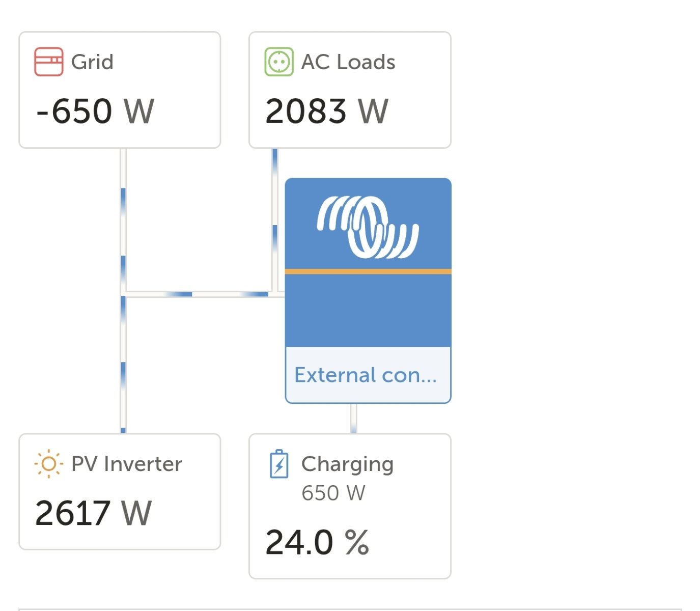The image size is (700, 611).
Task: Click the Victron coil logo on inverter tile
Action: click(x=368, y=227)
